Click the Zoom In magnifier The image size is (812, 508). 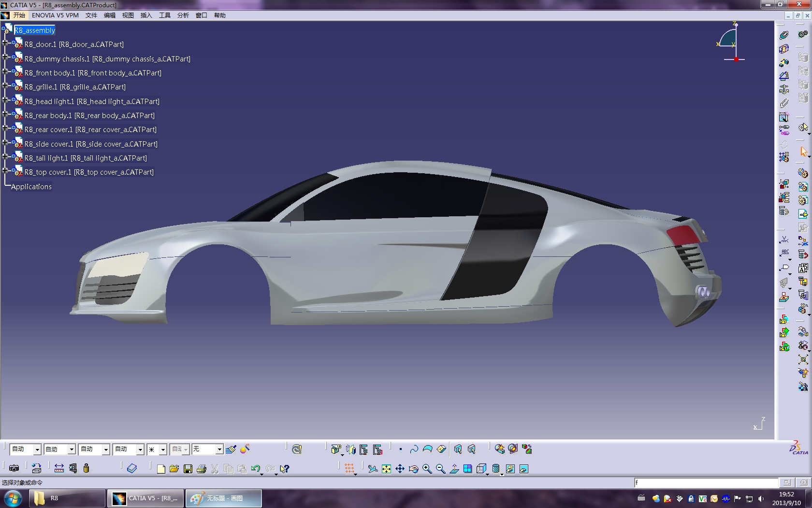pos(427,469)
